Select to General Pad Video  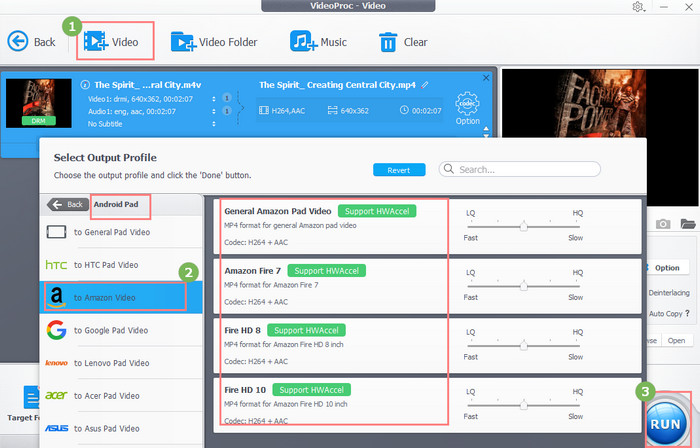121,232
